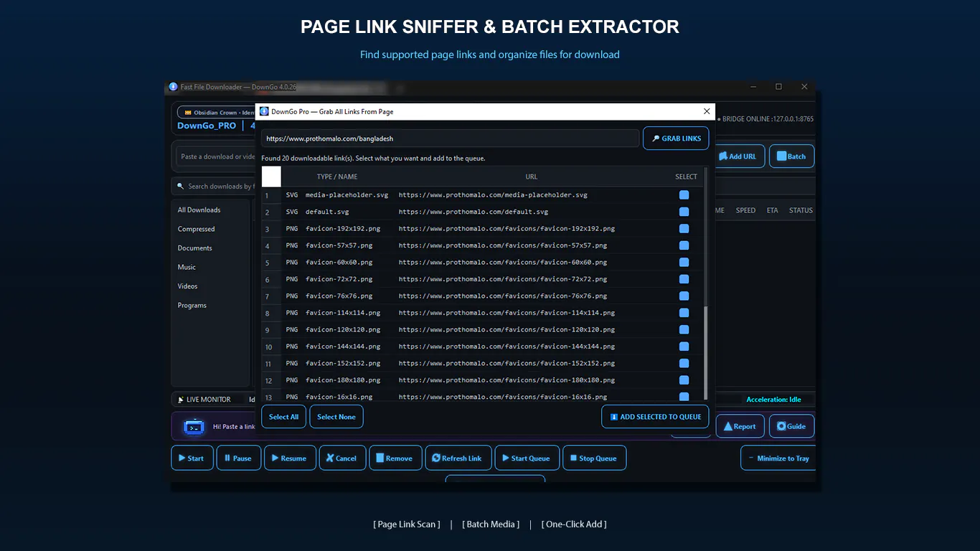
Task: Open Batch in main window
Action: [x=791, y=156]
